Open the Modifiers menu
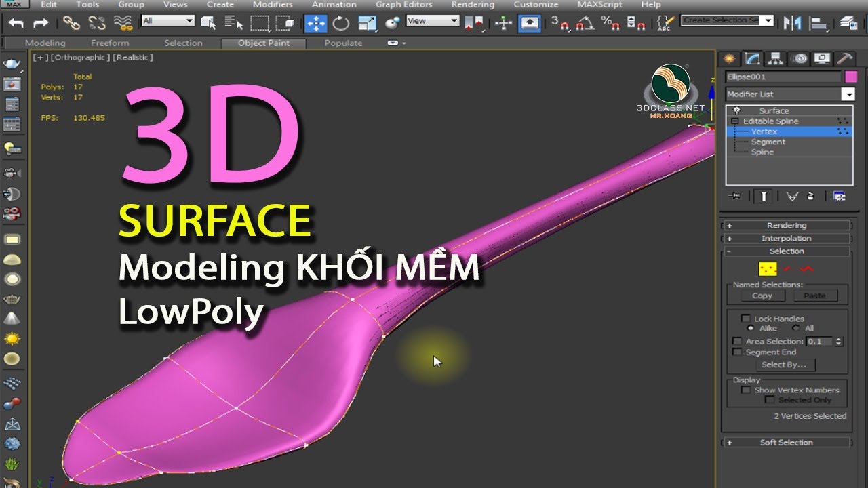The width and height of the screenshot is (868, 488). [273, 4]
